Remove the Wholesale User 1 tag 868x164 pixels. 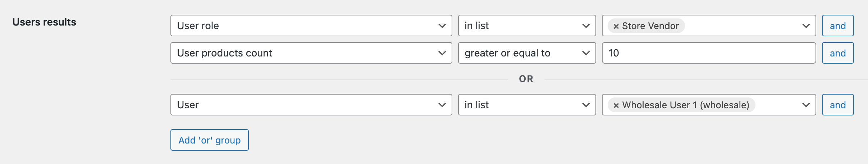point(616,105)
